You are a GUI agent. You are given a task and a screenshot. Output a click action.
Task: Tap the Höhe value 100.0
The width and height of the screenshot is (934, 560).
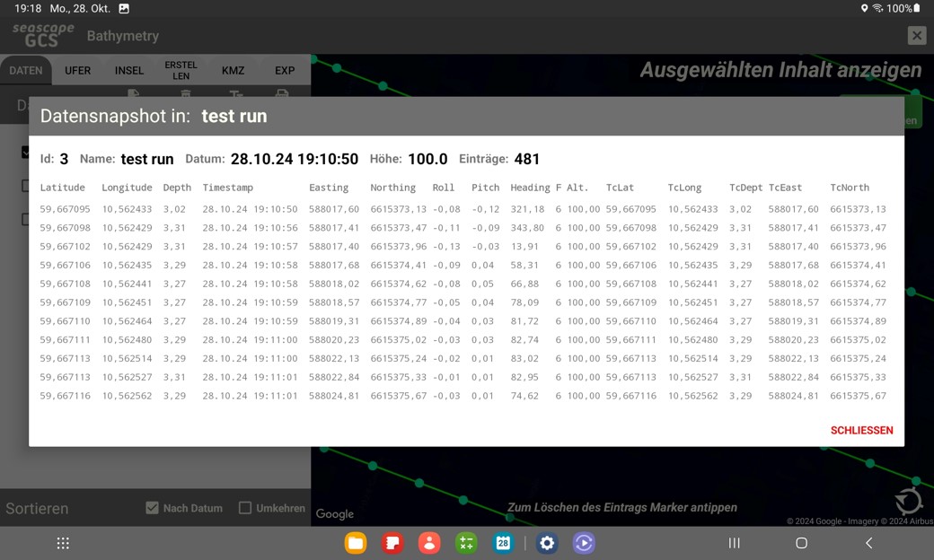click(427, 159)
